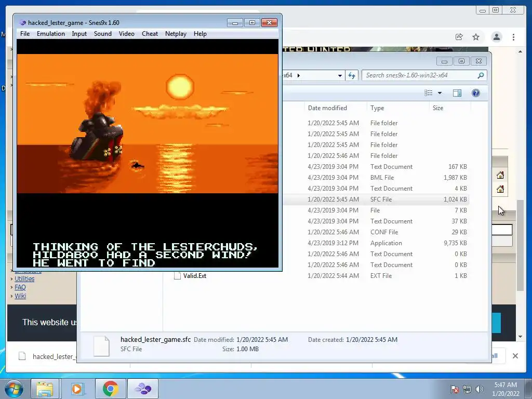Select the 167 KB Text Document row

376,167
